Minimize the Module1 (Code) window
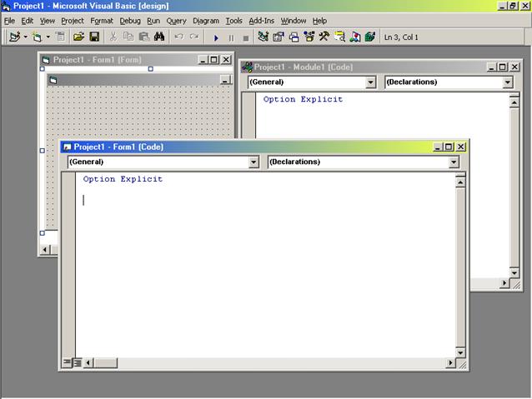 pyautogui.click(x=491, y=67)
